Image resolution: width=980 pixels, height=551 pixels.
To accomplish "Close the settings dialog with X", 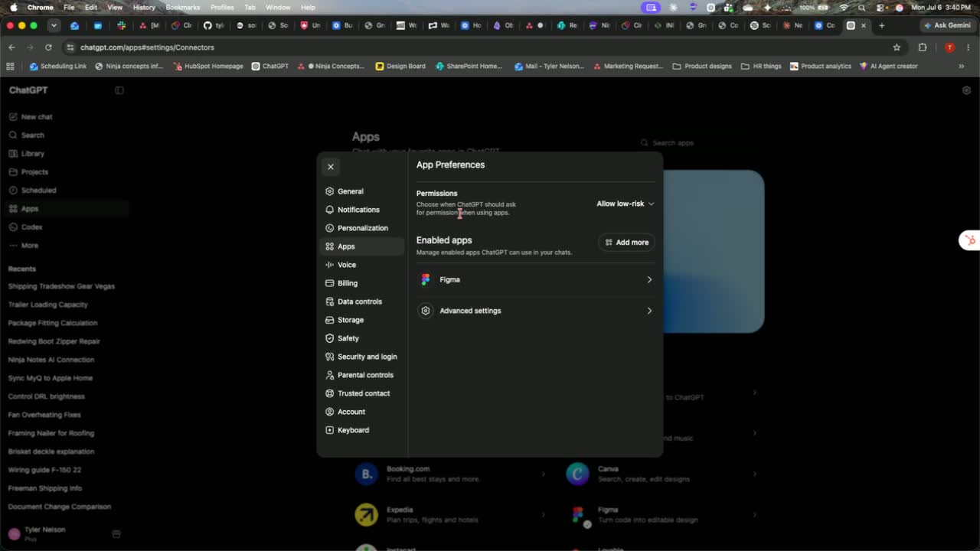I will pos(331,167).
